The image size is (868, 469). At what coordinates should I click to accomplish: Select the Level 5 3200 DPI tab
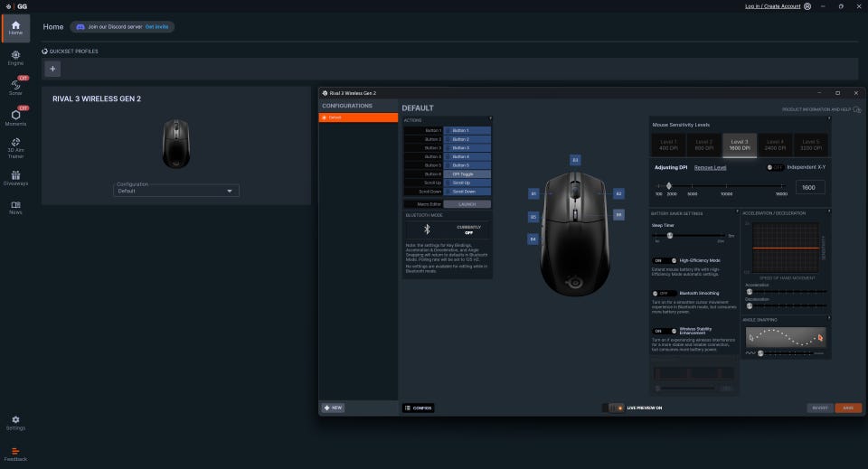point(810,145)
